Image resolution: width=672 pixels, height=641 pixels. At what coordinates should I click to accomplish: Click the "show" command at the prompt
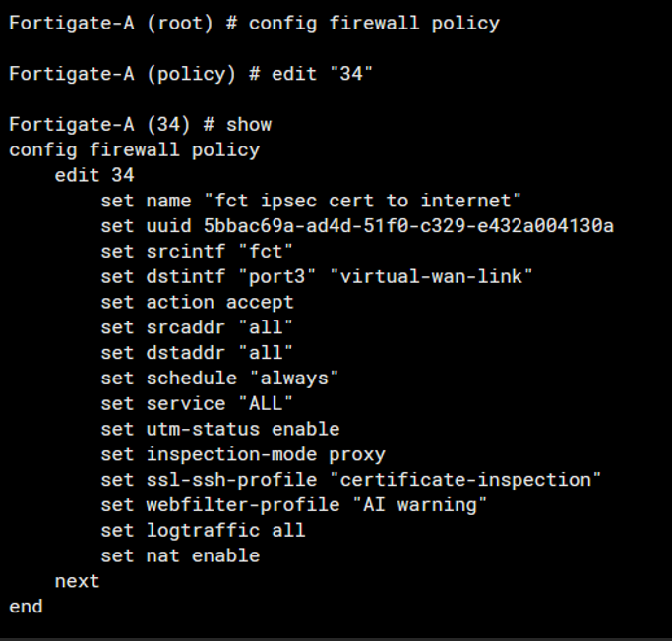point(249,125)
